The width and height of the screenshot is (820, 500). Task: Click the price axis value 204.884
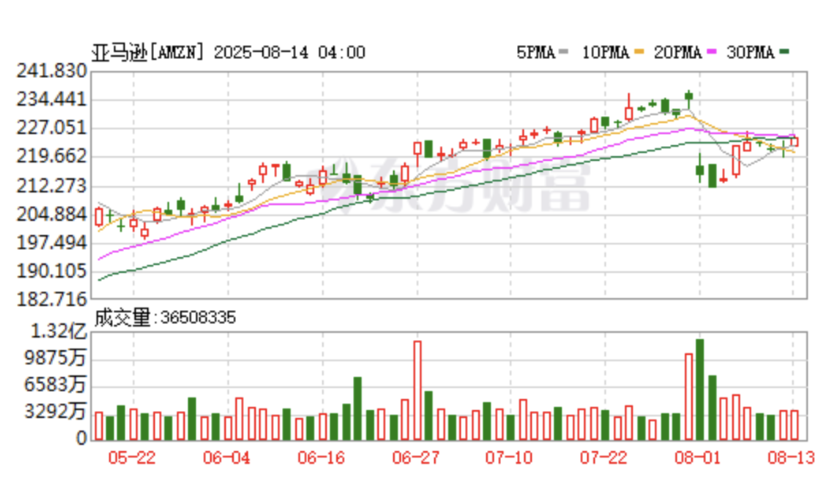(x=51, y=214)
